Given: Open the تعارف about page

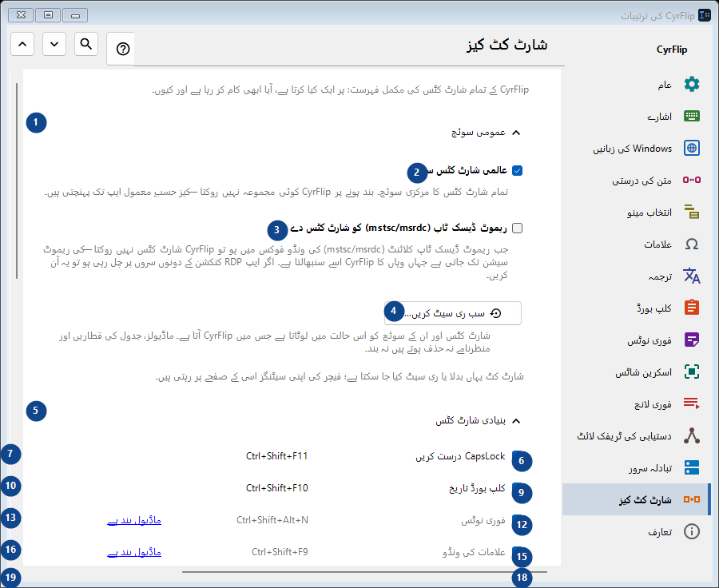Looking at the screenshot, I should 638,531.
